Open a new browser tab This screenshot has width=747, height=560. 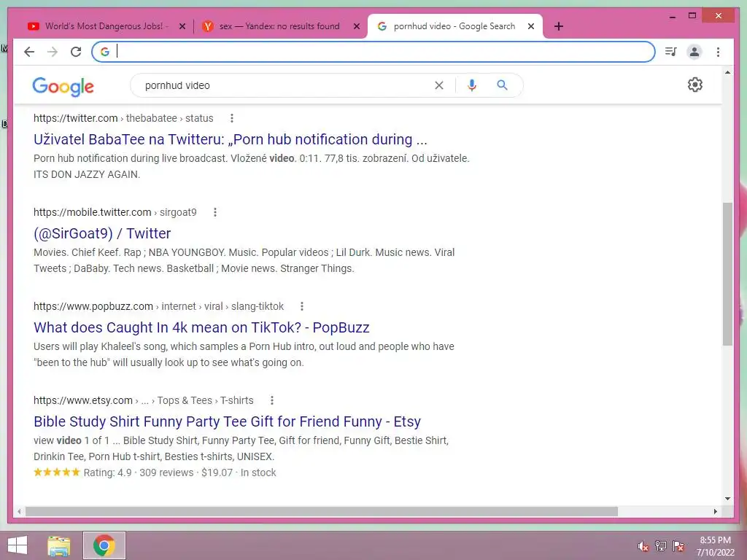[x=558, y=26]
